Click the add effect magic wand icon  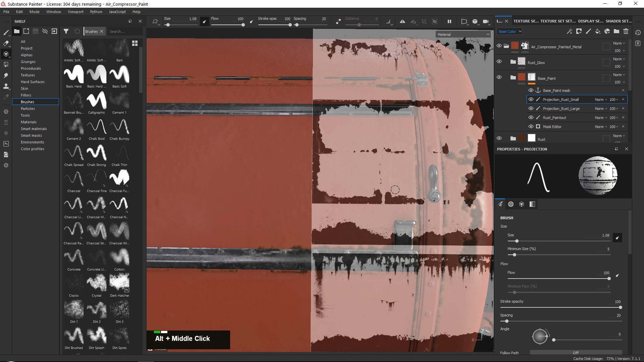click(x=570, y=31)
